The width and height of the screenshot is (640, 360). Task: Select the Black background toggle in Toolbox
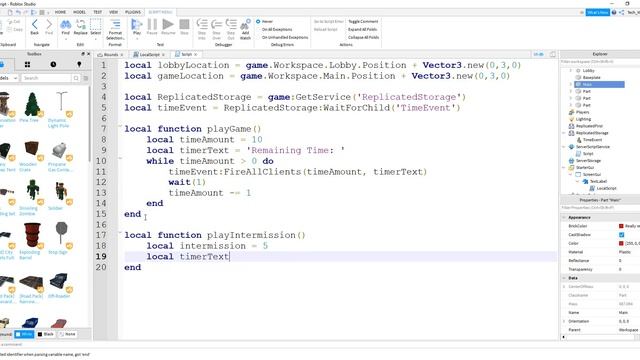point(45,334)
